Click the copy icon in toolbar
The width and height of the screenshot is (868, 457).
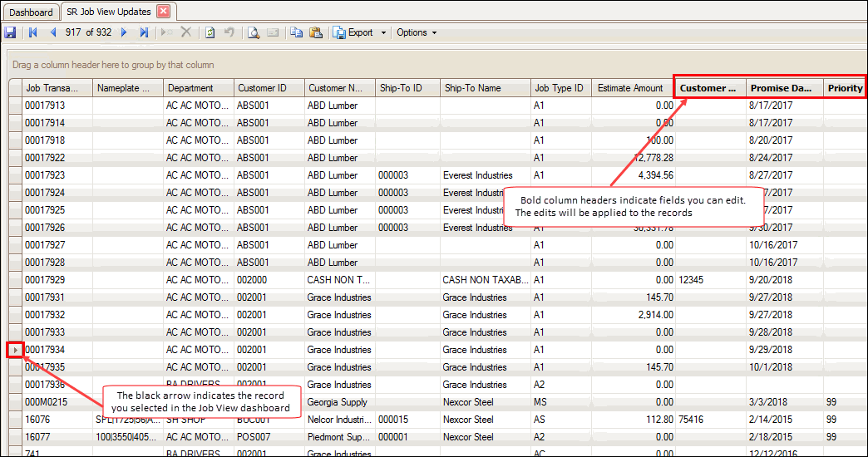click(296, 32)
